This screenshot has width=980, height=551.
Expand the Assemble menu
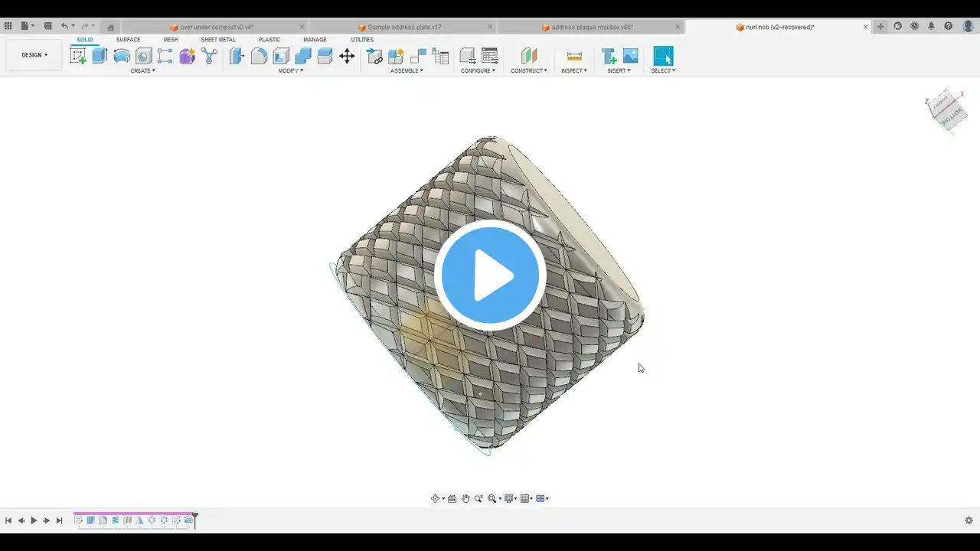(407, 70)
